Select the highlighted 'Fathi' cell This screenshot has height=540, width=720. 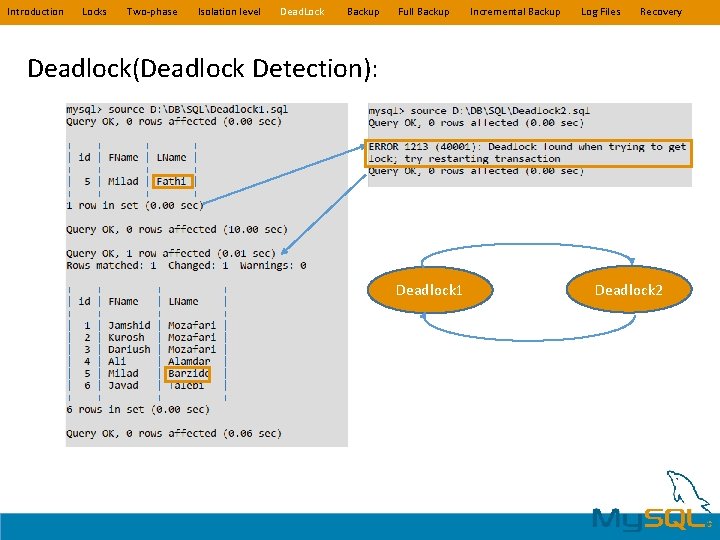pos(173,181)
